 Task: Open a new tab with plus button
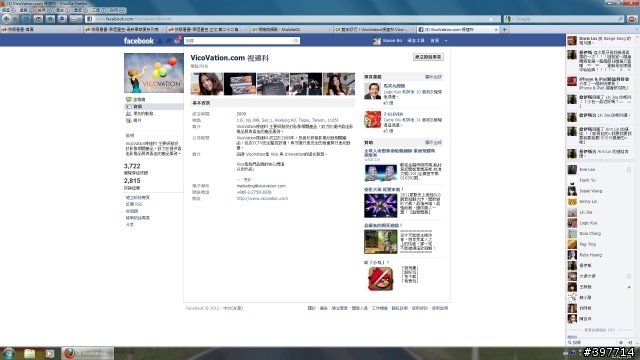coord(504,29)
